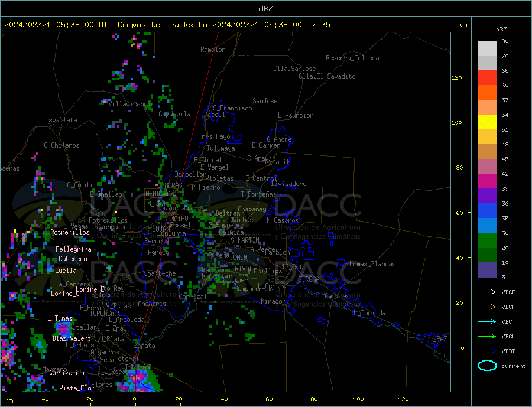
Task: Click the 'Villavicencio' map label
Action: (131, 104)
